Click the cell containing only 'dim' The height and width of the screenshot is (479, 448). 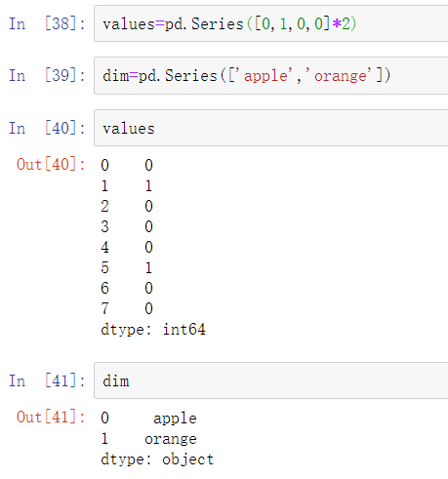tap(271, 380)
